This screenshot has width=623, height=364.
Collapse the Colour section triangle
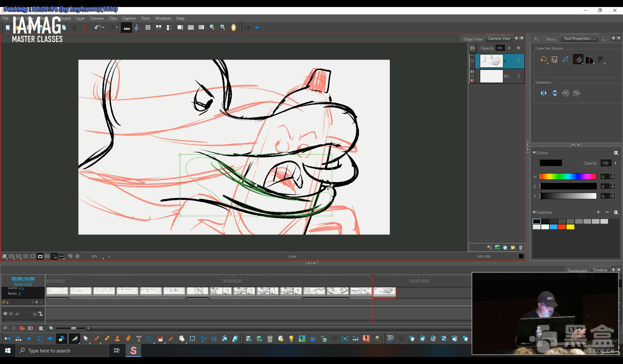pyautogui.click(x=534, y=153)
